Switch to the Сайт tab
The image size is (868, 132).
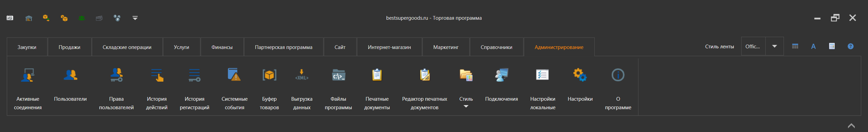340,47
